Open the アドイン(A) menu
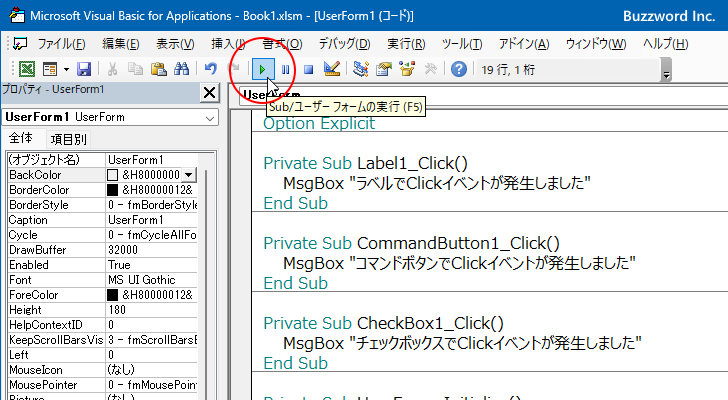Screen dimensions: 728x400 click(524, 44)
